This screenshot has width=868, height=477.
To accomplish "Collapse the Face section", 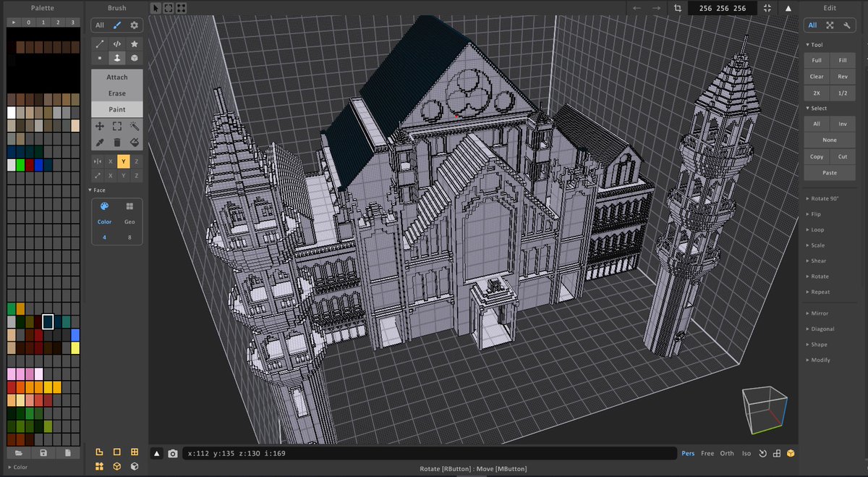I will [98, 190].
